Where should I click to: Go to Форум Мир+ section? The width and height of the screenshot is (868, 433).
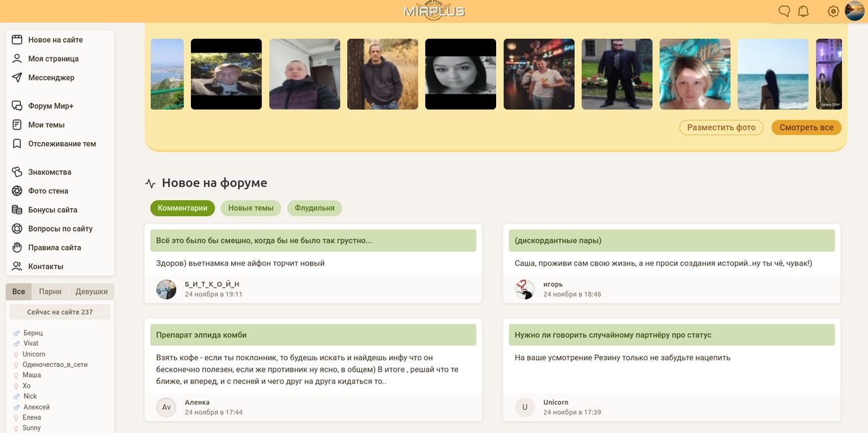[x=51, y=106]
